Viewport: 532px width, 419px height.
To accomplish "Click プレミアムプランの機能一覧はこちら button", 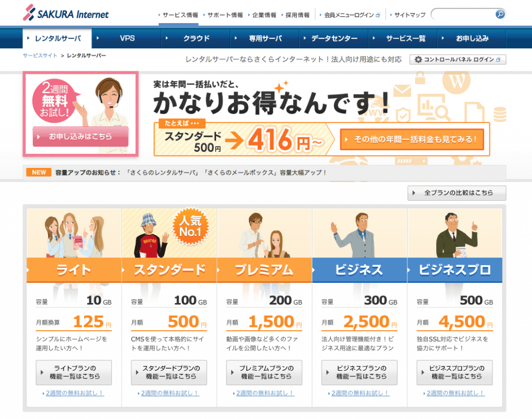I will (264, 373).
